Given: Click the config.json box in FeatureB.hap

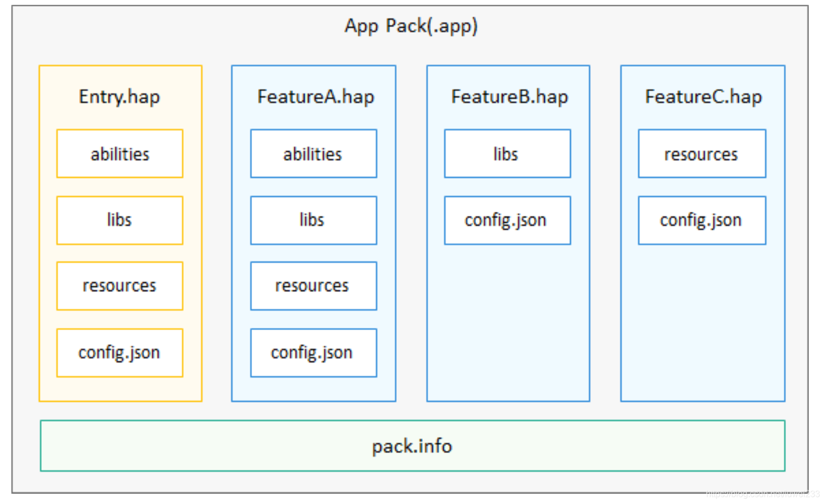Looking at the screenshot, I should [x=507, y=220].
